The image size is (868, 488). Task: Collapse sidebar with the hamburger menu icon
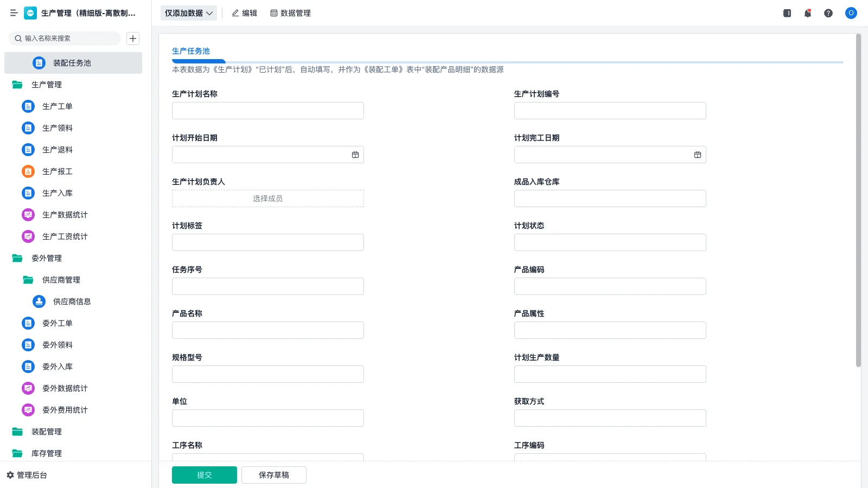pyautogui.click(x=14, y=13)
